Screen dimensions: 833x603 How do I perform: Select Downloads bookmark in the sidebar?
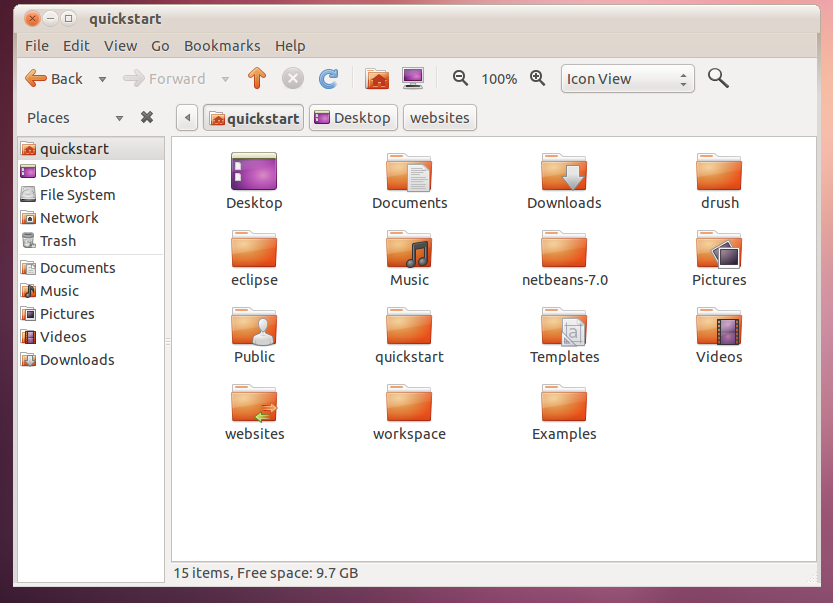[91, 360]
